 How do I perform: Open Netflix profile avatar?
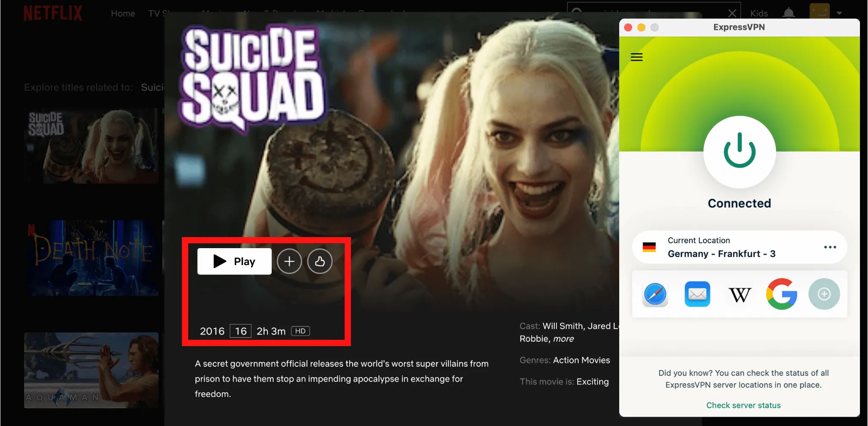[x=820, y=11]
